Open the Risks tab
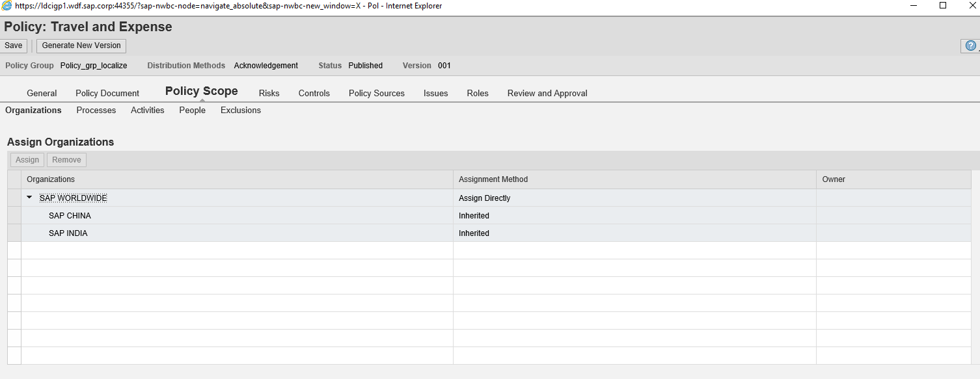Viewport: 980px width, 379px height. pos(269,93)
